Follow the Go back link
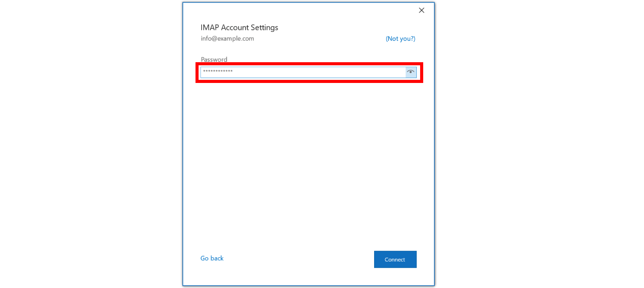Viewport: 644px width, 288px height. coord(212,258)
